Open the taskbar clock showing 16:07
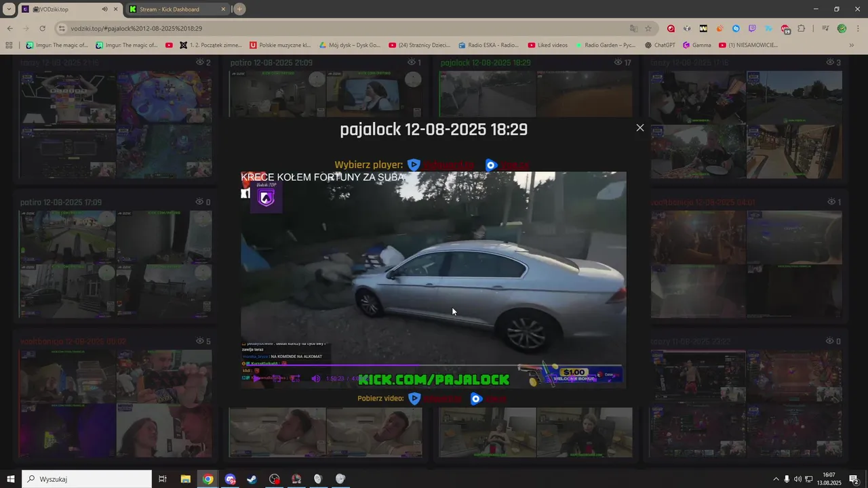The image size is (868, 488). 829,479
